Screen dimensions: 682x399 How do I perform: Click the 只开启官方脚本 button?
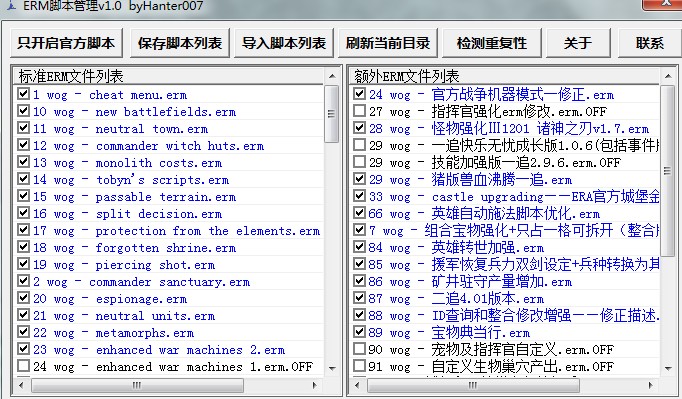[66, 43]
